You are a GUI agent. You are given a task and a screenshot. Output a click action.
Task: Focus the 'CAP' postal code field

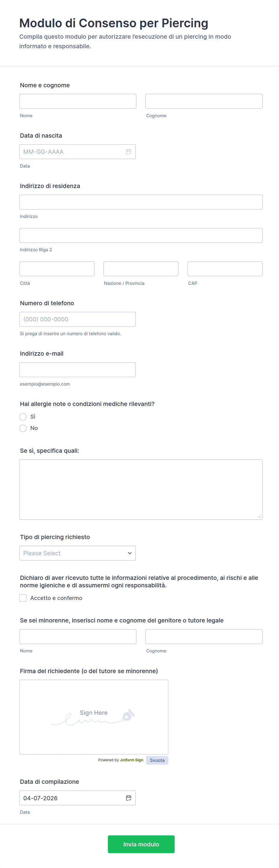click(224, 269)
